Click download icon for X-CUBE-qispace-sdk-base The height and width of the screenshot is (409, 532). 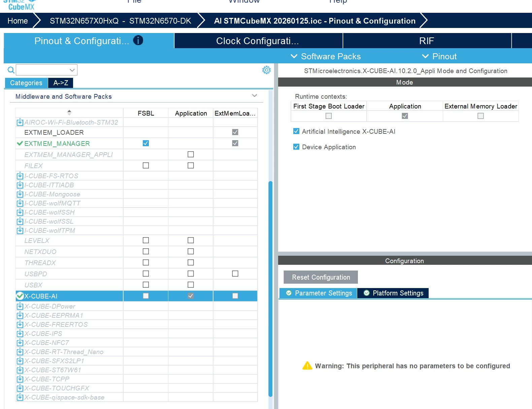(20, 397)
